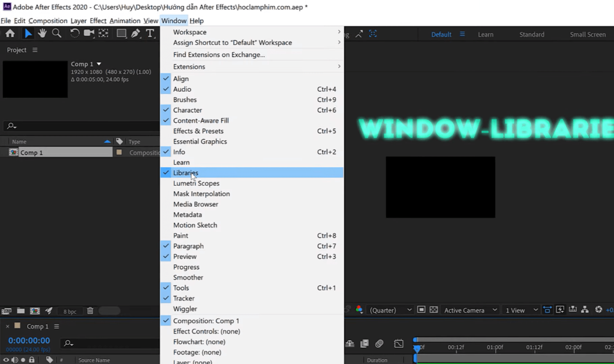The width and height of the screenshot is (614, 364).
Task: Select the Pen tool
Action: point(134,34)
